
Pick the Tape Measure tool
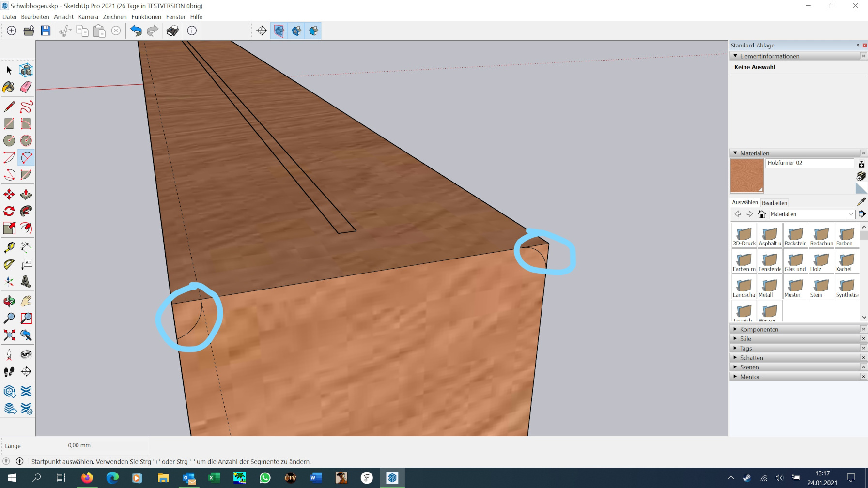pyautogui.click(x=9, y=247)
